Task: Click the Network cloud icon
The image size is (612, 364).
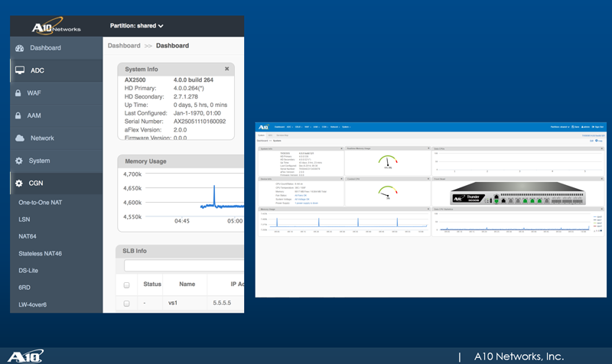Action: 20,138
